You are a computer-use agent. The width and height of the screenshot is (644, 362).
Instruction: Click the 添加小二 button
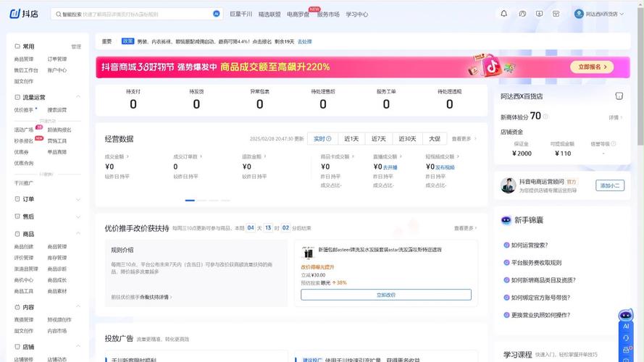point(610,185)
